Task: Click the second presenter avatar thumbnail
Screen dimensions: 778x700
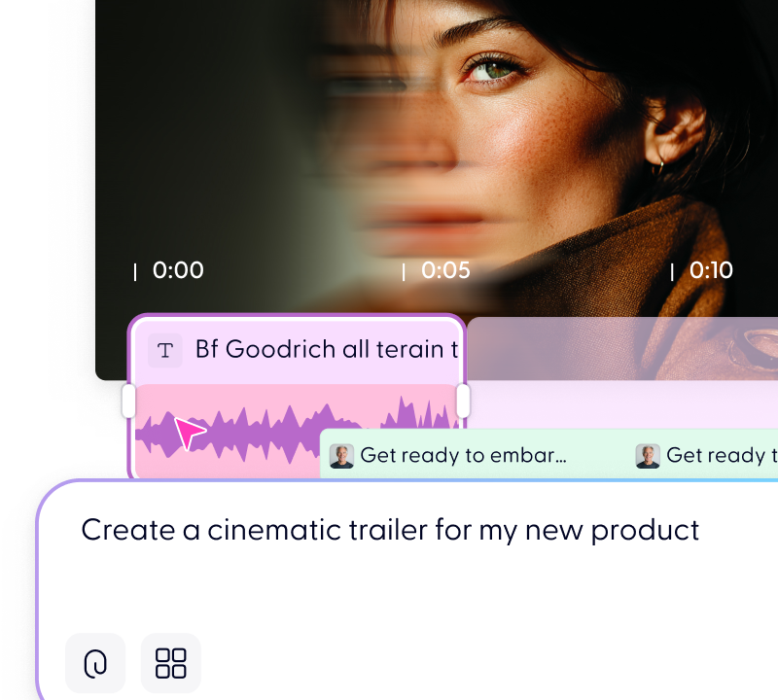Action: (648, 456)
